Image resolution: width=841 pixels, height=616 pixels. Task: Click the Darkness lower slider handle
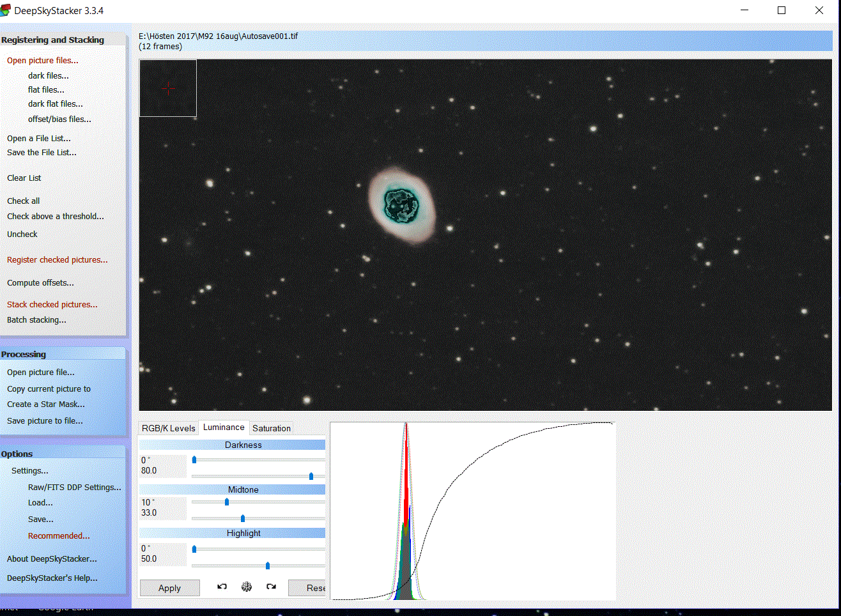(311, 476)
